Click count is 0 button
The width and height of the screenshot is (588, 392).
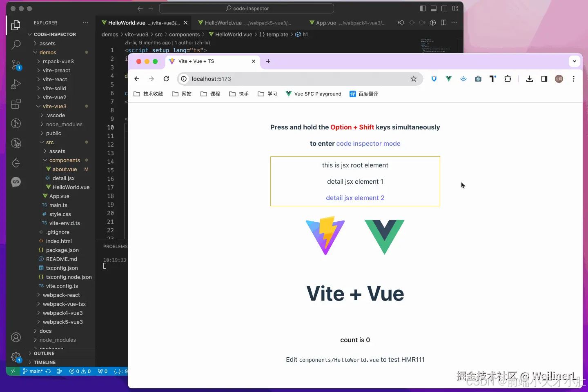355,340
